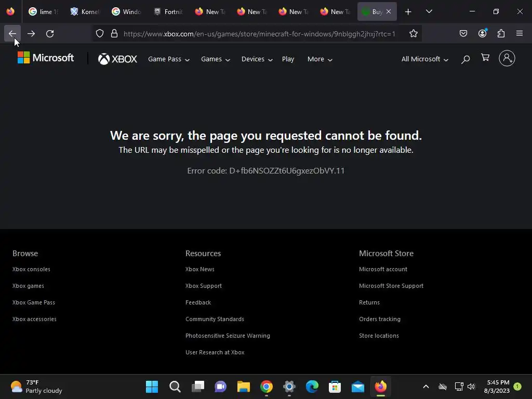Open the Save to Pocket icon
The image size is (532, 399).
click(x=463, y=33)
